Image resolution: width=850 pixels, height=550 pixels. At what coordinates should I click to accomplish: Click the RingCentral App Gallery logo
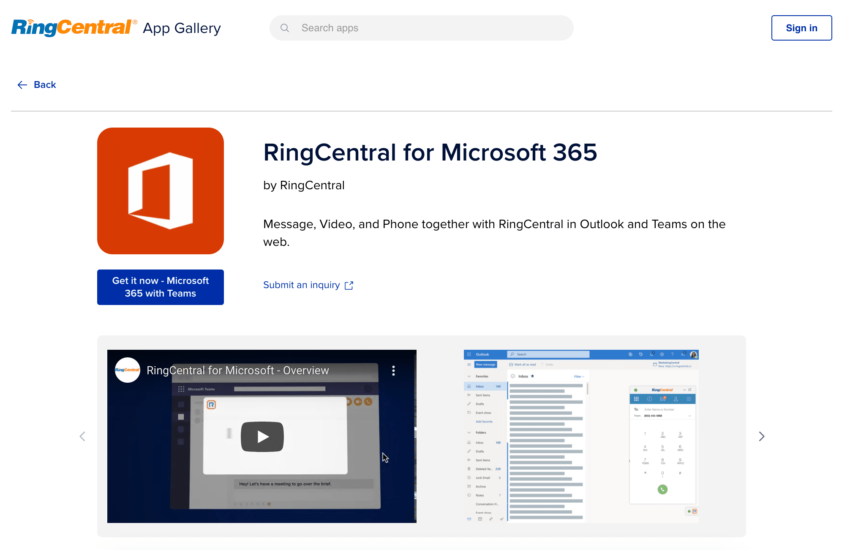(x=116, y=28)
